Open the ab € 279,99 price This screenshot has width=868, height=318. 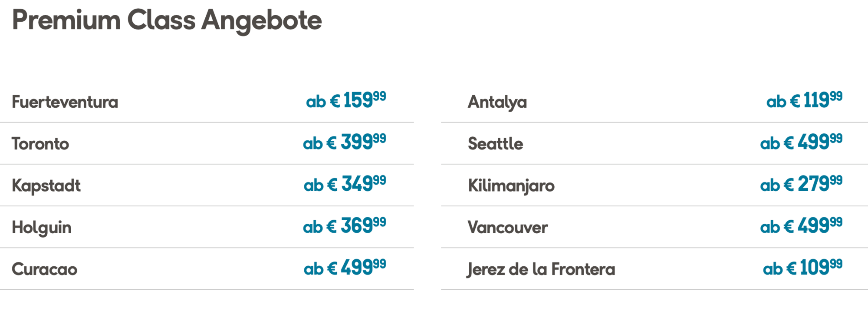click(x=801, y=184)
